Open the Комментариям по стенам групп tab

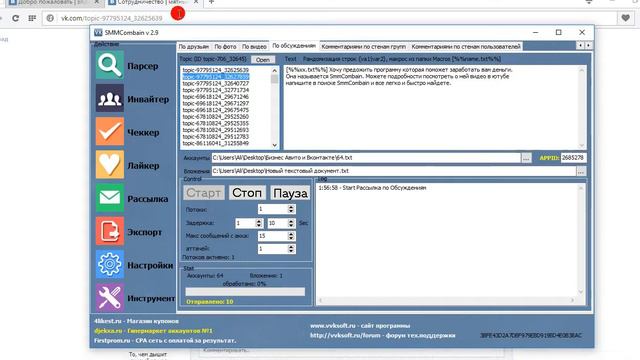[x=364, y=47]
